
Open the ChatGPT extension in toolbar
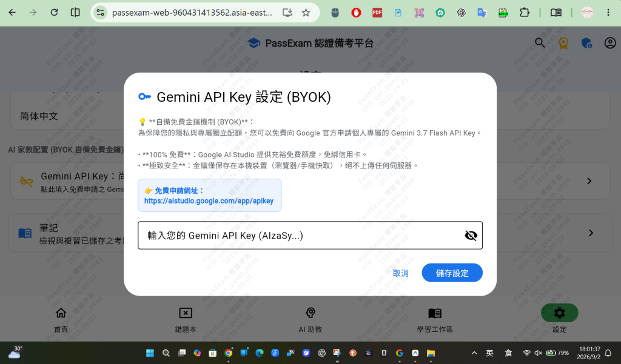pos(461,13)
